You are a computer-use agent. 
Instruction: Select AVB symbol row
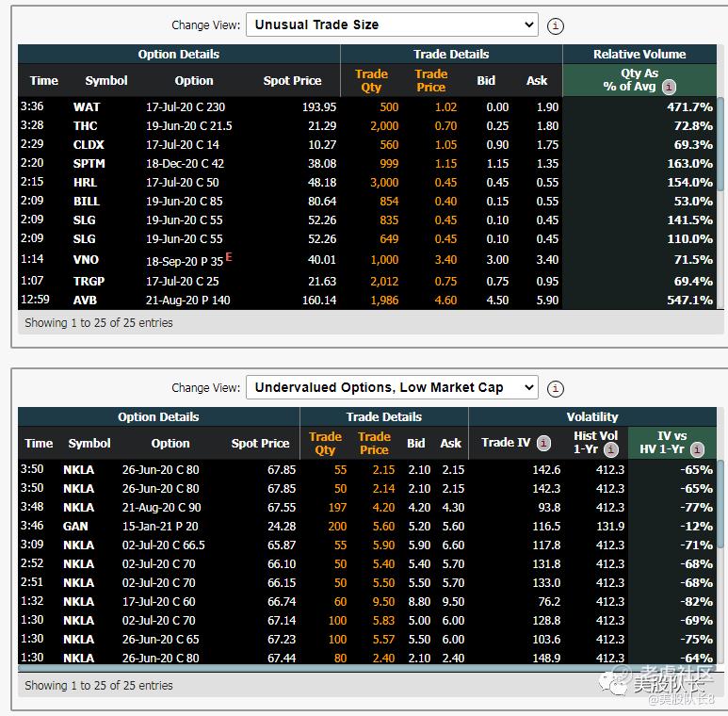(85, 301)
